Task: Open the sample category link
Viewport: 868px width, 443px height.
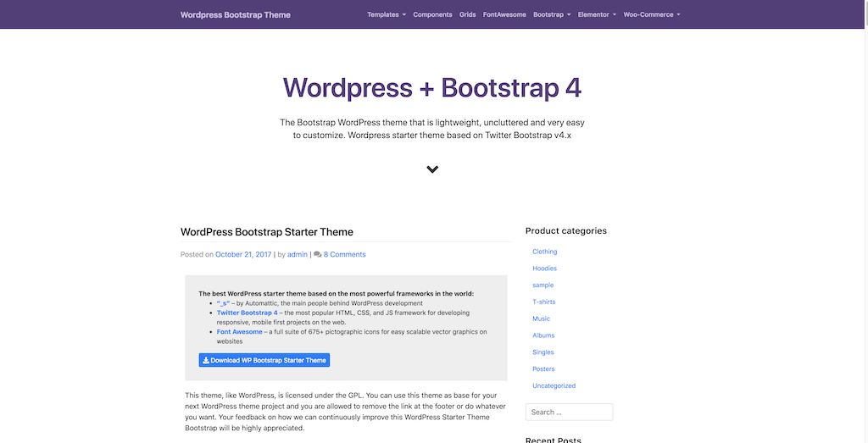Action: (543, 285)
